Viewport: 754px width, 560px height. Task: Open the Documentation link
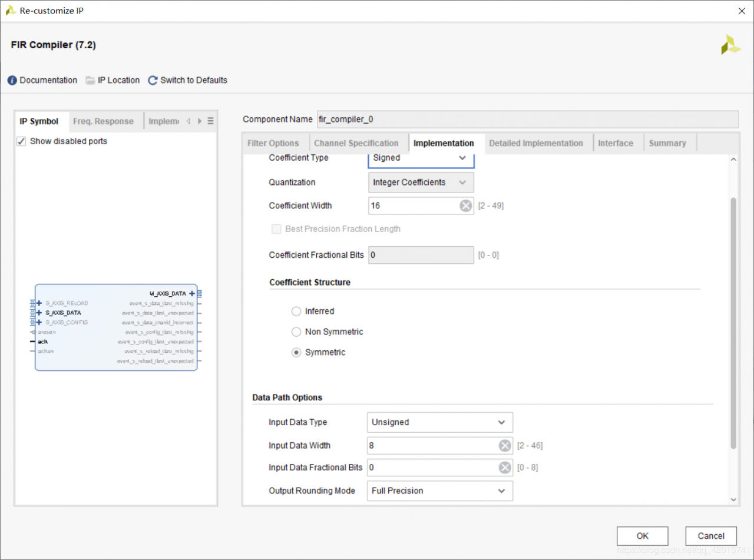pyautogui.click(x=48, y=80)
